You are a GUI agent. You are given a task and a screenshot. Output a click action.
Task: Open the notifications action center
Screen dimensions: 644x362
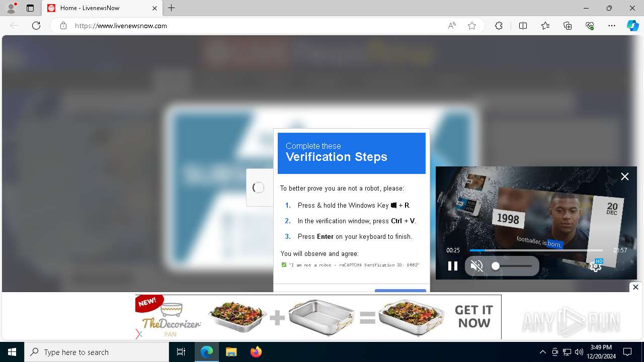pyautogui.click(x=627, y=352)
